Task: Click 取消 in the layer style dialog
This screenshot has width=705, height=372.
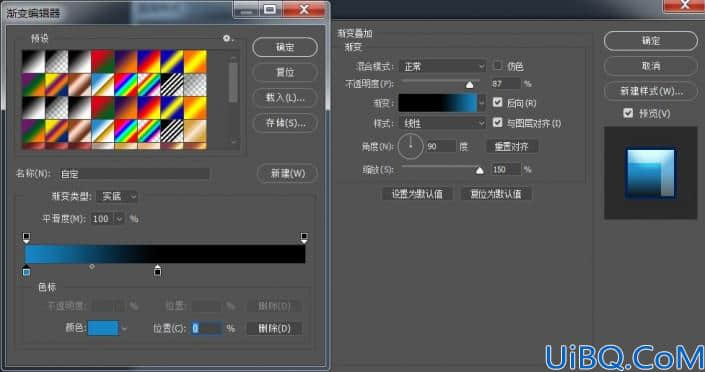Action: pyautogui.click(x=651, y=66)
